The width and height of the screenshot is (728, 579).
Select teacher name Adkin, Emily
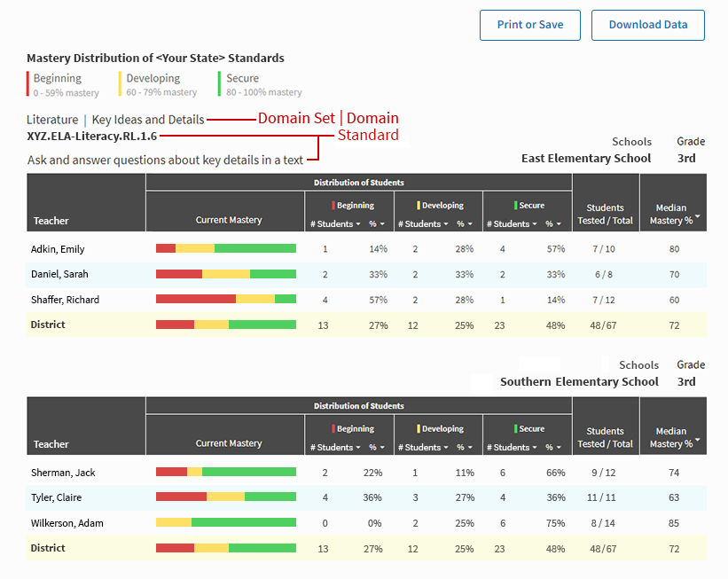pyautogui.click(x=58, y=249)
